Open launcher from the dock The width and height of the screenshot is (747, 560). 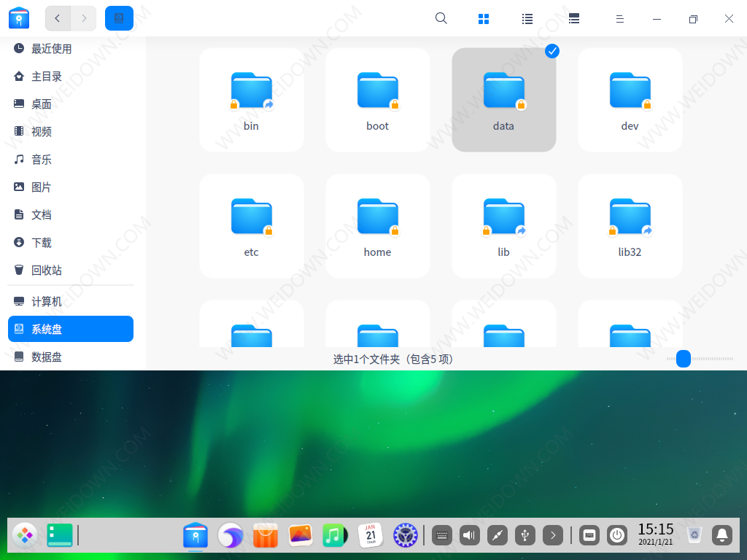25,535
